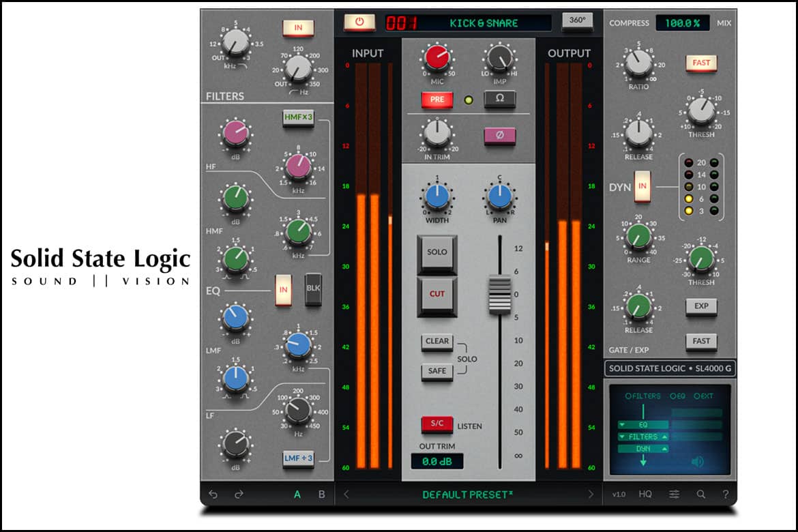The image size is (798, 532).
Task: Toggle the S/C listen button
Action: [437, 424]
